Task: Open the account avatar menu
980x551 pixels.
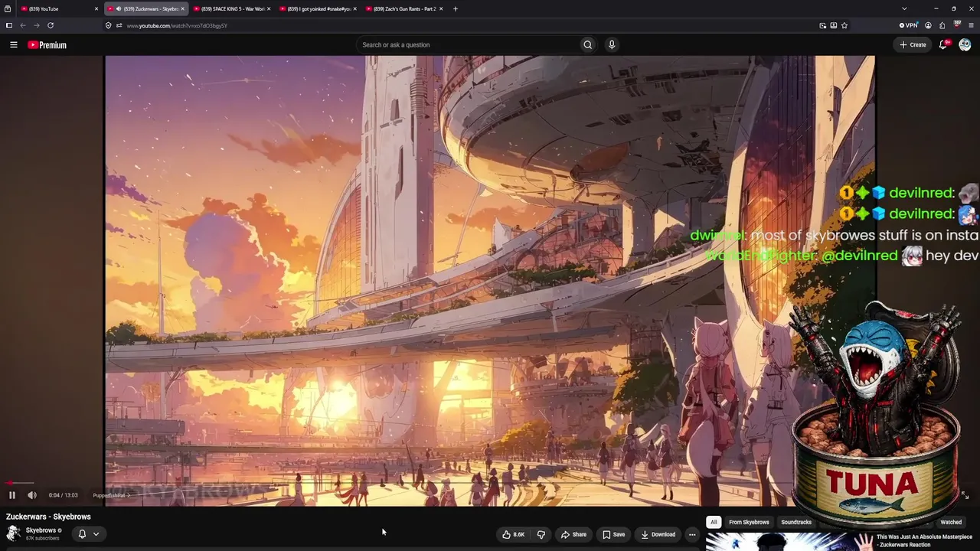Action: (x=965, y=44)
